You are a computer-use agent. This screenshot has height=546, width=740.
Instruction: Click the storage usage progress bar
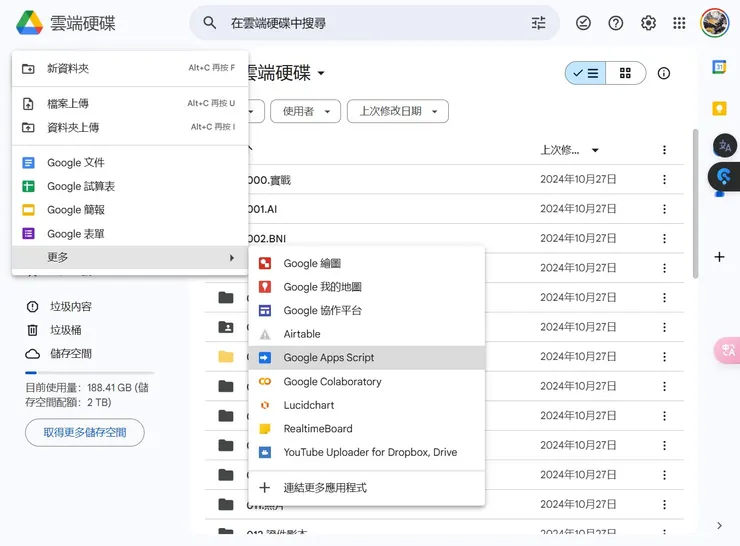click(89, 373)
